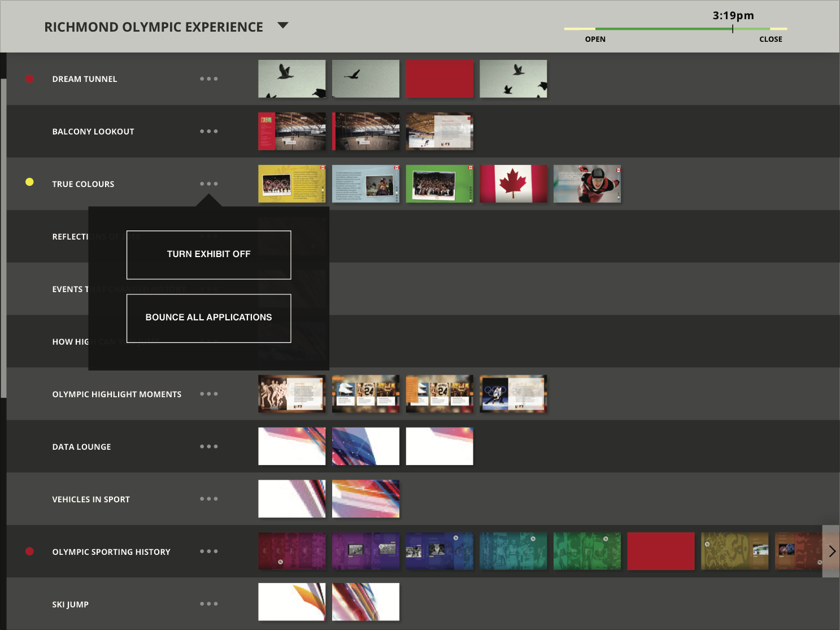Viewport: 840px width, 630px height.
Task: Click the CLOSE label on schedule bar
Action: point(771,39)
